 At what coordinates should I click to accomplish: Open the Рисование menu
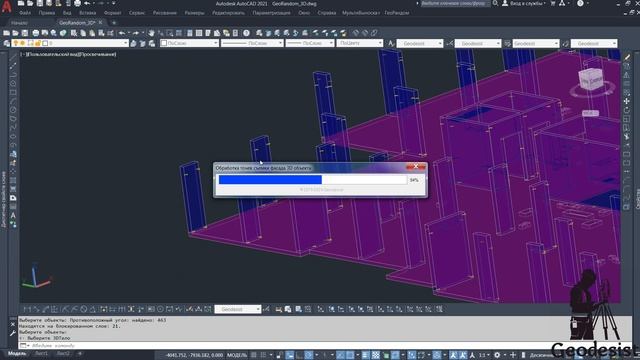coord(165,13)
